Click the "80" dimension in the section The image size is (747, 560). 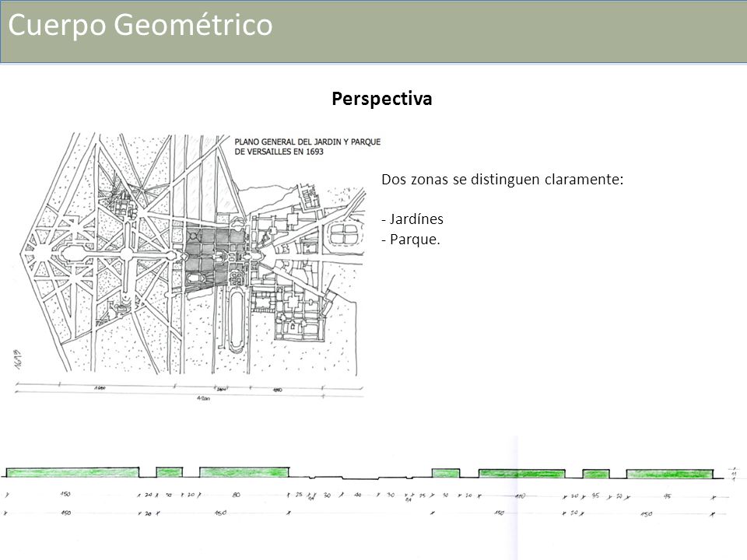237,495
